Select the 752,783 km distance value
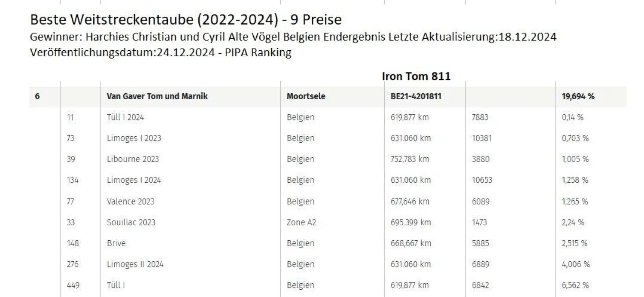Viewport: 644px width, 297px height. pos(410,159)
